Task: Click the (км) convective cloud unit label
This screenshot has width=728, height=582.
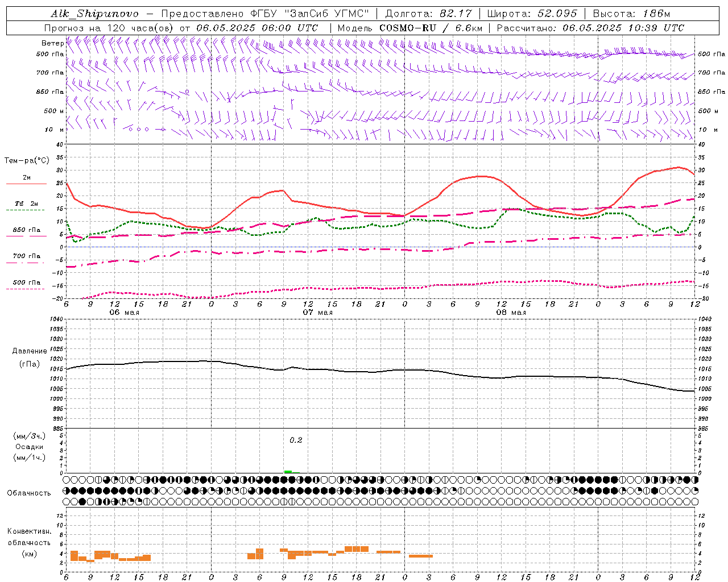Action: click(30, 554)
